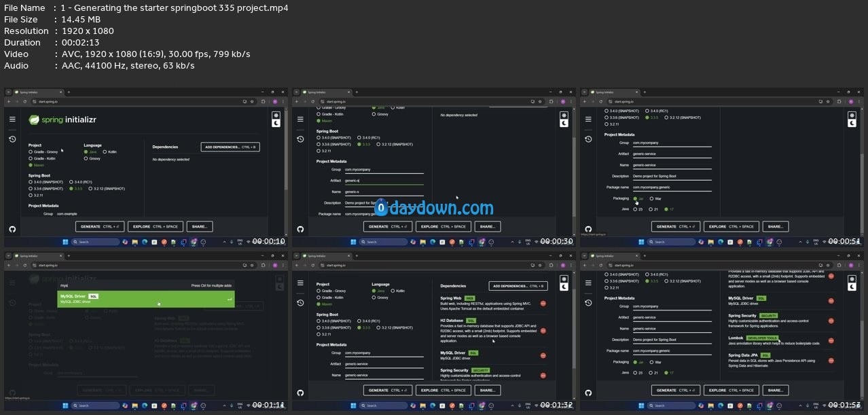Screen dimensions: 868x415
Task: Click GitHub icon in the 00:00:10 thumbnail
Action: pyautogui.click(x=12, y=230)
